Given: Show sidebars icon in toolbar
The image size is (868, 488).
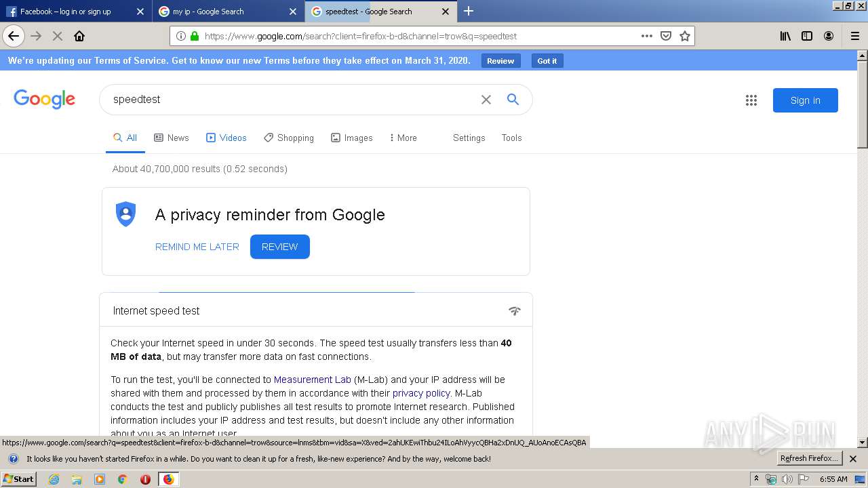Looking at the screenshot, I should tap(807, 36).
